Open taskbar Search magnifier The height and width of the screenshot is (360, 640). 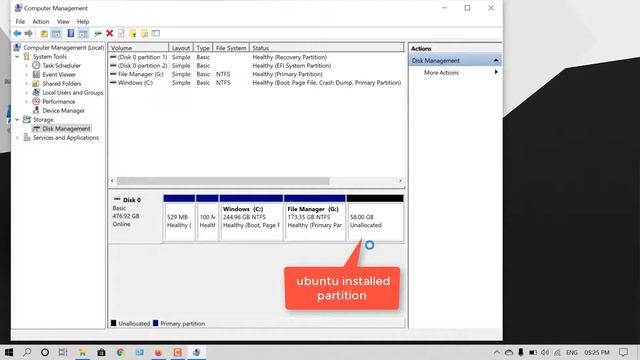(x=27, y=352)
